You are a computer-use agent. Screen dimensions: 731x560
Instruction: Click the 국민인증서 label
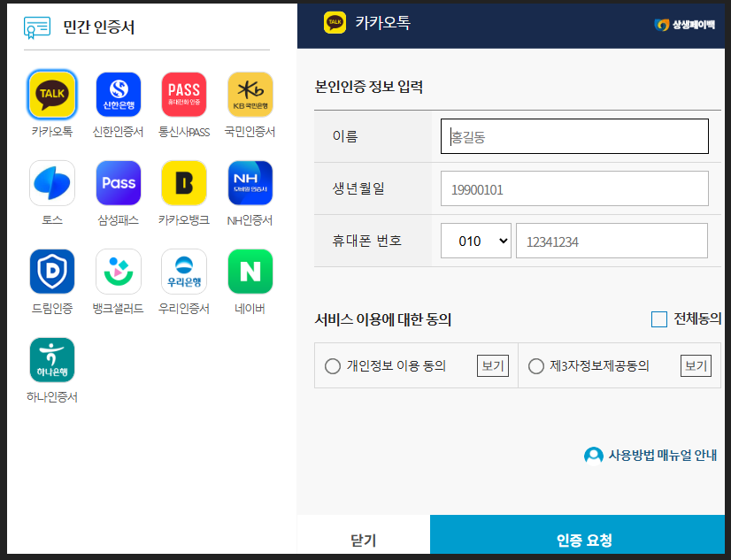pyautogui.click(x=250, y=132)
